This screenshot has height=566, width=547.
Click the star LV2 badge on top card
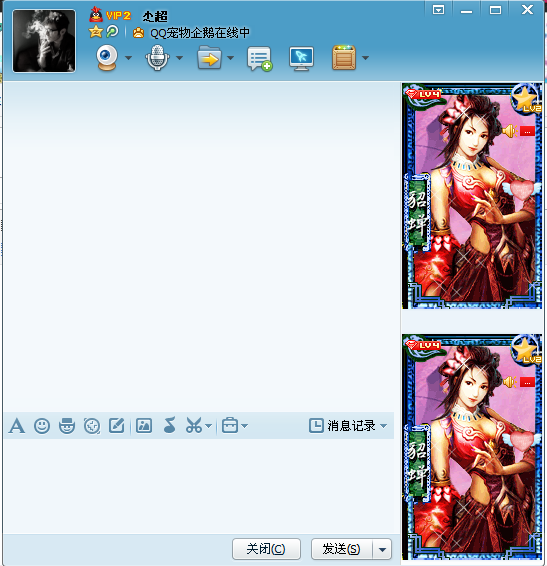tap(526, 98)
